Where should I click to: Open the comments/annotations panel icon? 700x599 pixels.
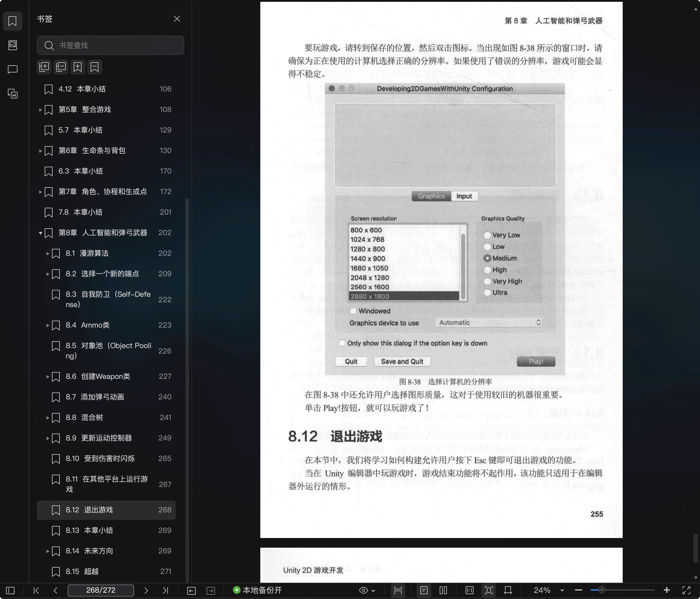pyautogui.click(x=12, y=70)
